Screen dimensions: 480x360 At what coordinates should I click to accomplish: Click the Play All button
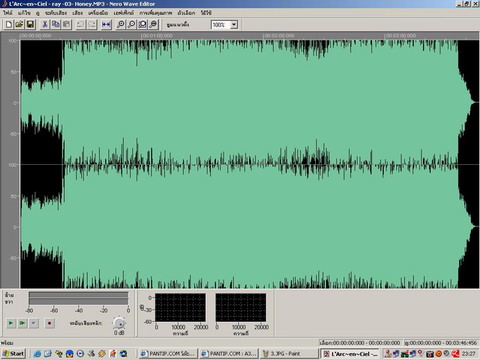tap(22, 323)
